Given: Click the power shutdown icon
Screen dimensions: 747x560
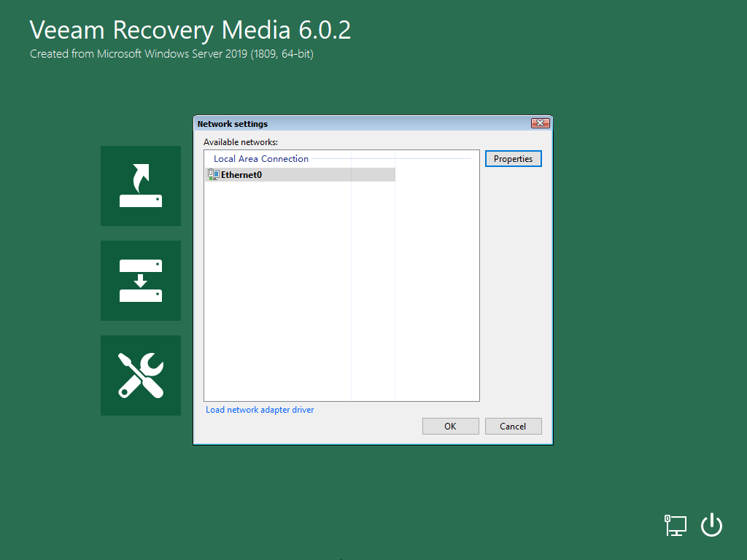Looking at the screenshot, I should coord(711,525).
